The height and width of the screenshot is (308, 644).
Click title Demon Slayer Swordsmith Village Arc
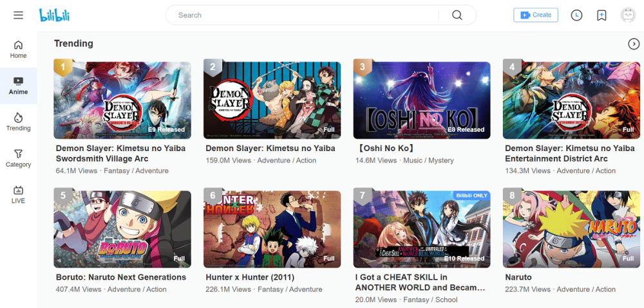120,154
